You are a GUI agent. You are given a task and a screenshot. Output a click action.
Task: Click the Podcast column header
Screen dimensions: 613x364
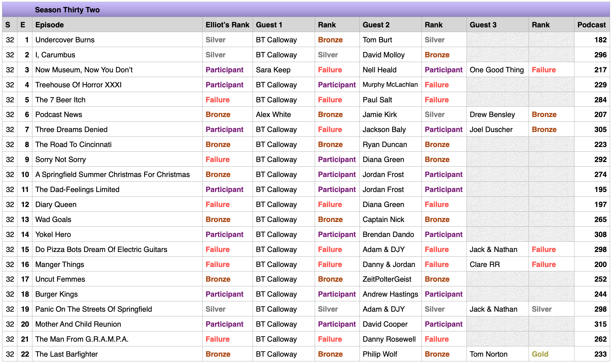coord(592,25)
